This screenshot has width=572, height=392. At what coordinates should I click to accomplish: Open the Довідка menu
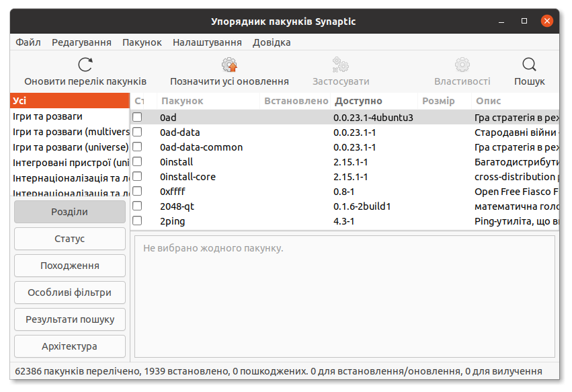[272, 42]
